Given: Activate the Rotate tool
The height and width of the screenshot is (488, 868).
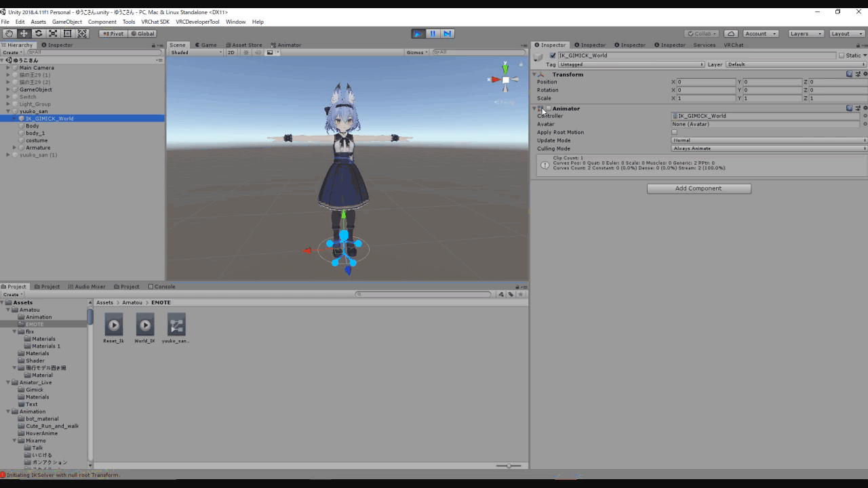Looking at the screenshot, I should coord(39,33).
